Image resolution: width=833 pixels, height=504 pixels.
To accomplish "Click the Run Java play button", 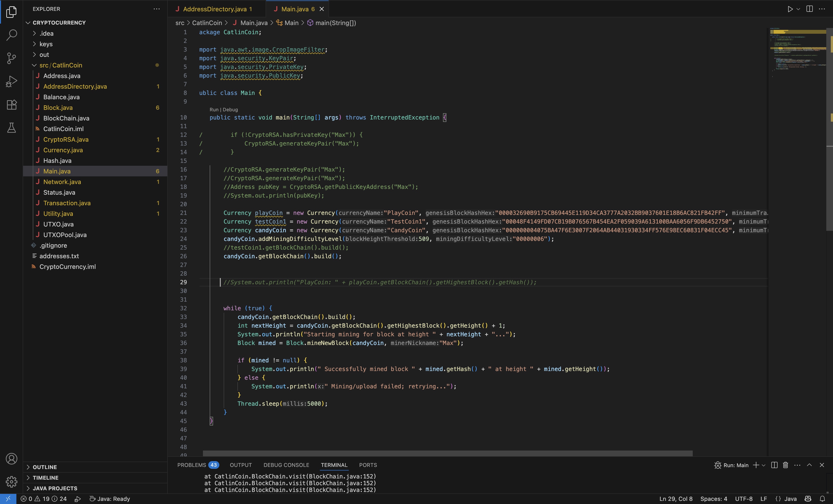I will pos(790,9).
